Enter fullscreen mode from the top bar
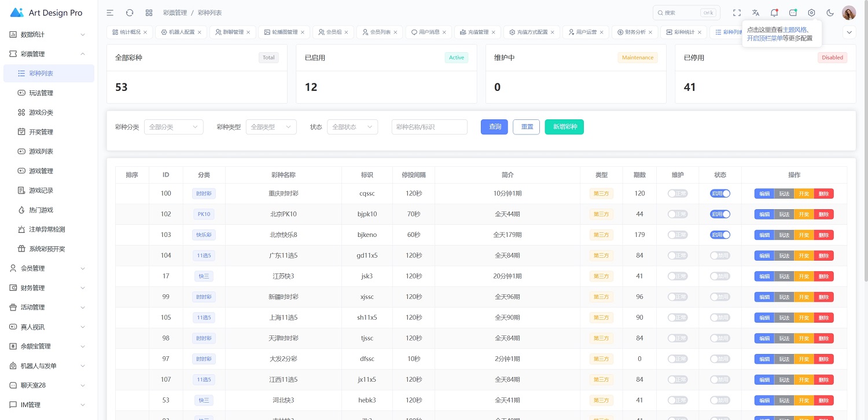This screenshot has height=420, width=868. tap(737, 13)
